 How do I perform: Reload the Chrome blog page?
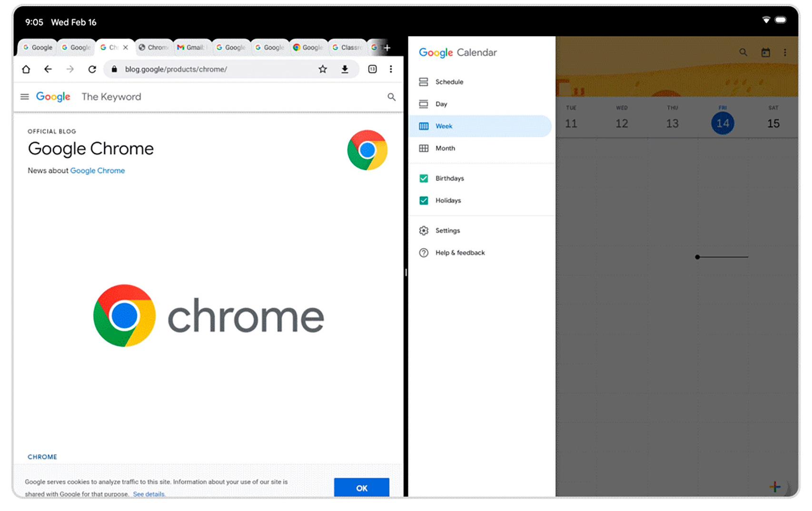pyautogui.click(x=92, y=70)
